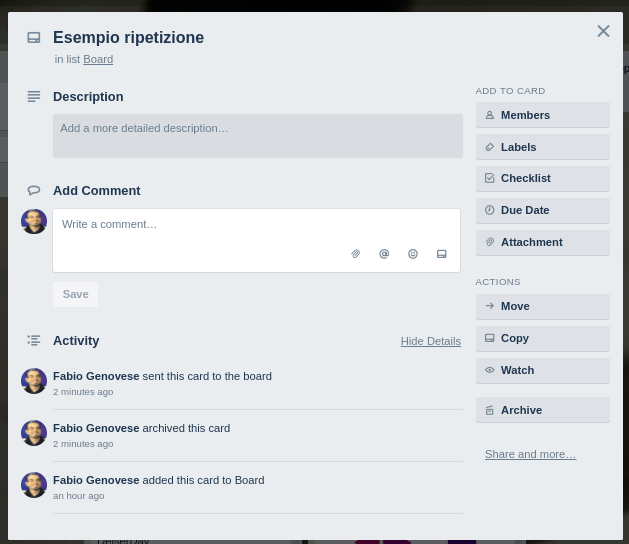The height and width of the screenshot is (544, 629).
Task: Open the emoji picker in comment box
Action: tap(413, 254)
